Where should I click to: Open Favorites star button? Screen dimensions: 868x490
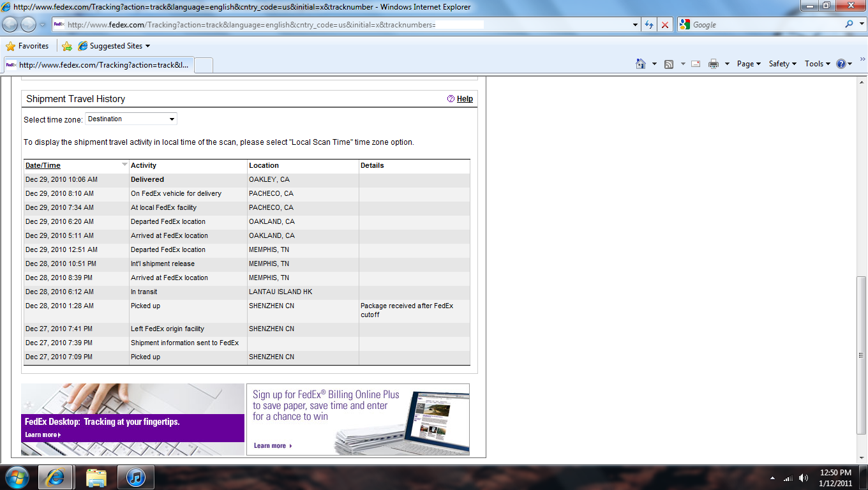tap(27, 46)
